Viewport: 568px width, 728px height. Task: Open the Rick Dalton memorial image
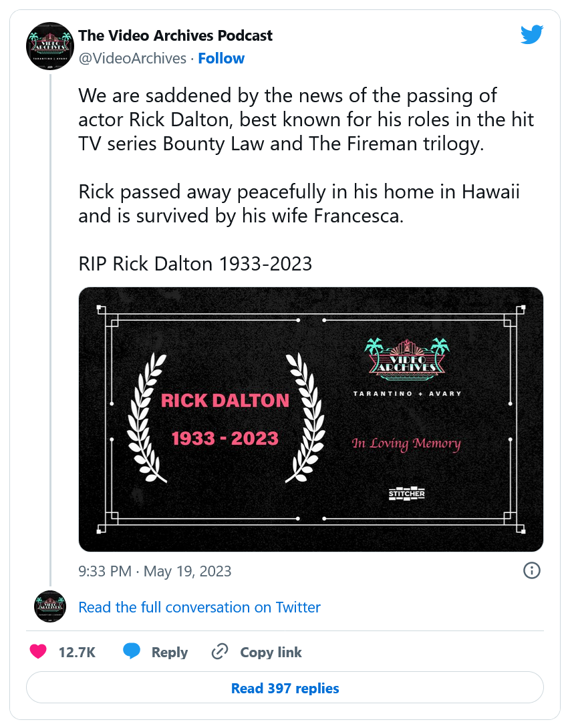[311, 419]
